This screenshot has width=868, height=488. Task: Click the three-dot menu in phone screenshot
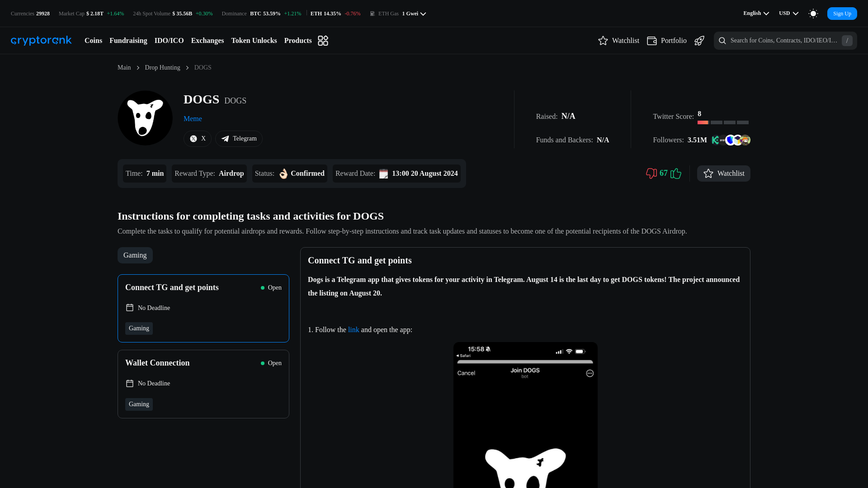(590, 373)
